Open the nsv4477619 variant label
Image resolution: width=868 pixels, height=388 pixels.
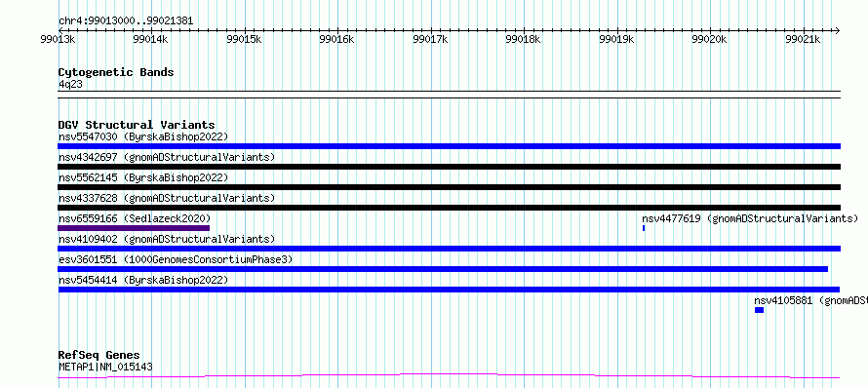coord(750,218)
